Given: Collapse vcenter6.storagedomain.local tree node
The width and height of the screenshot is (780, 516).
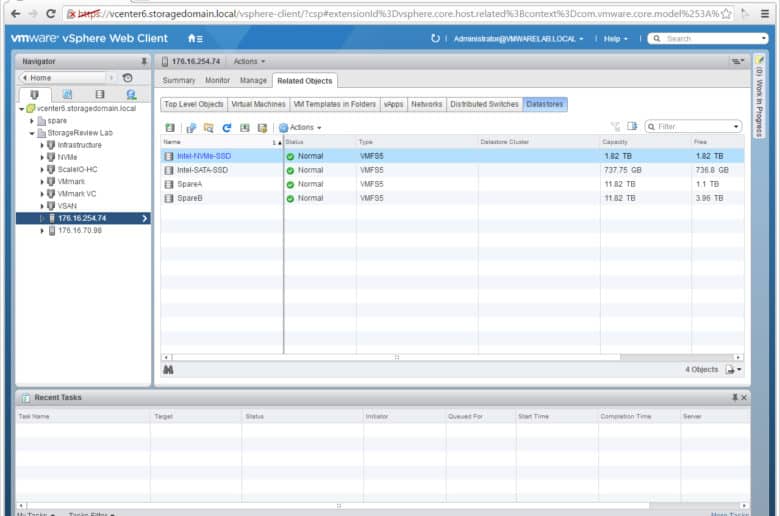Looking at the screenshot, I should (x=21, y=108).
